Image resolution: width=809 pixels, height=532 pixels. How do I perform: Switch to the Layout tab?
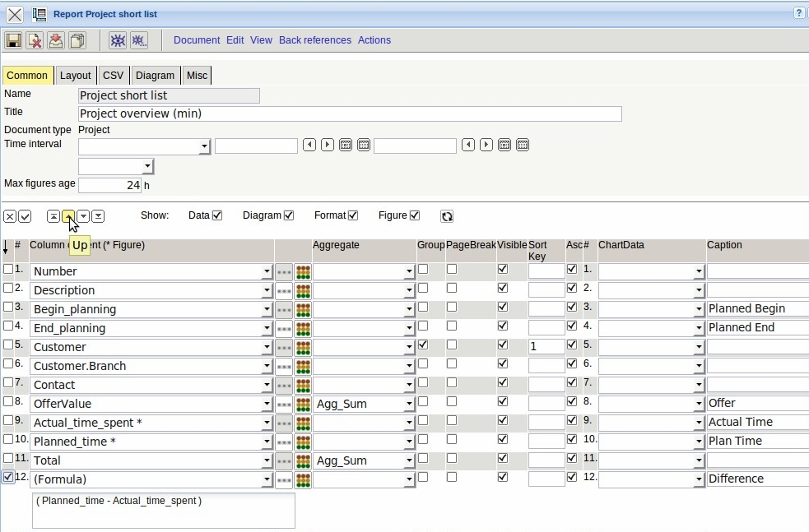pos(76,76)
